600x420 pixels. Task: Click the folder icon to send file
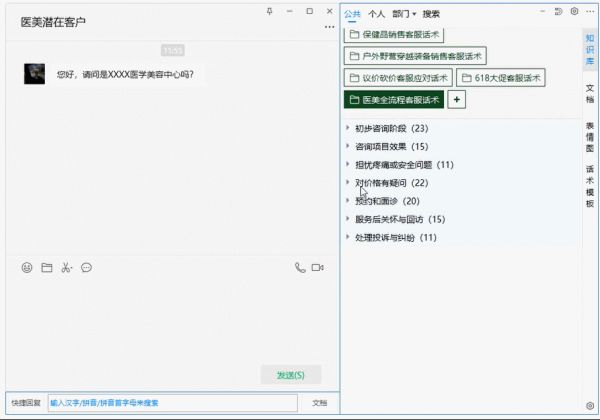pyautogui.click(x=46, y=267)
